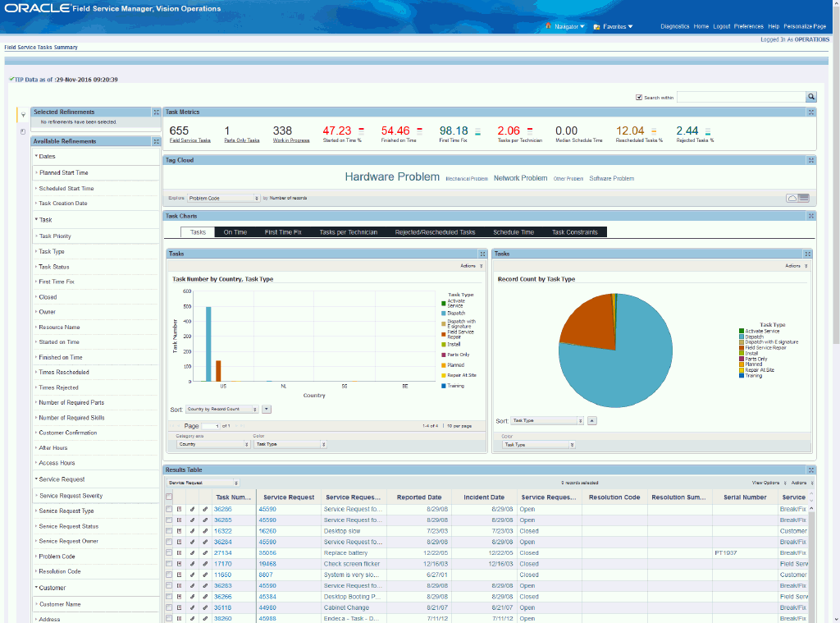Open the Schedule Time tab
The height and width of the screenshot is (623, 840).
[x=514, y=232]
